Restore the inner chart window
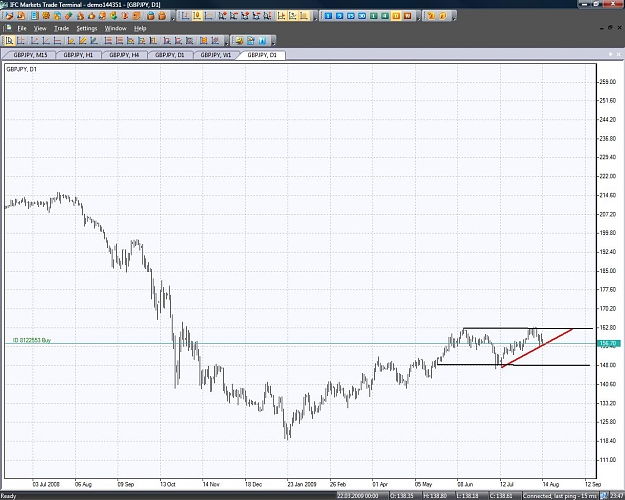The height and width of the screenshot is (500, 625). point(610,28)
